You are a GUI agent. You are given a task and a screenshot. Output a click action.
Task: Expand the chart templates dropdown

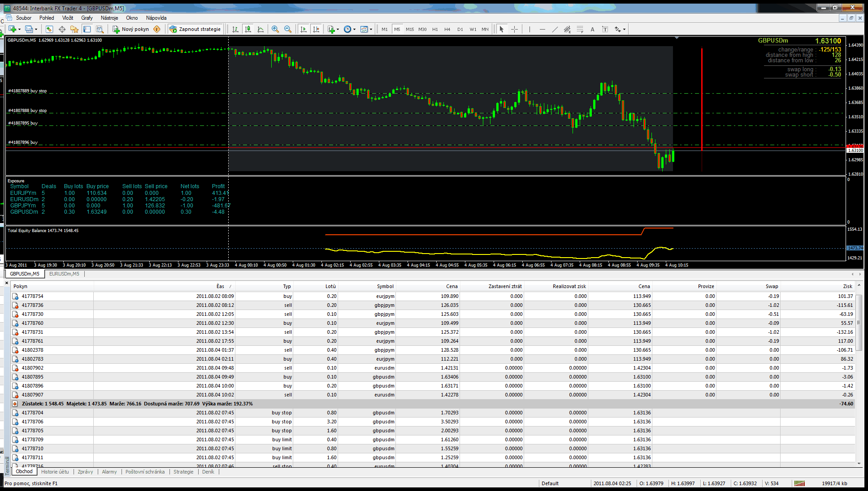(371, 29)
